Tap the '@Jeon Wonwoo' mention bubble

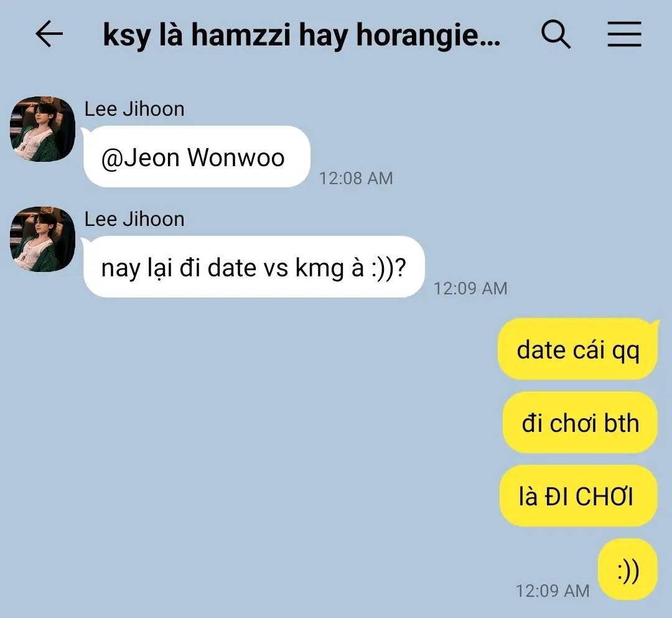coord(196,156)
